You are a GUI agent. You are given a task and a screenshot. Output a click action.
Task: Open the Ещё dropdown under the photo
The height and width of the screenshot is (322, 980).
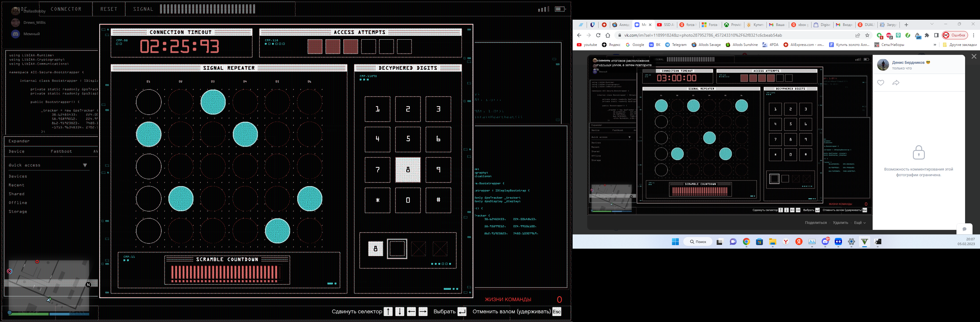tap(860, 223)
